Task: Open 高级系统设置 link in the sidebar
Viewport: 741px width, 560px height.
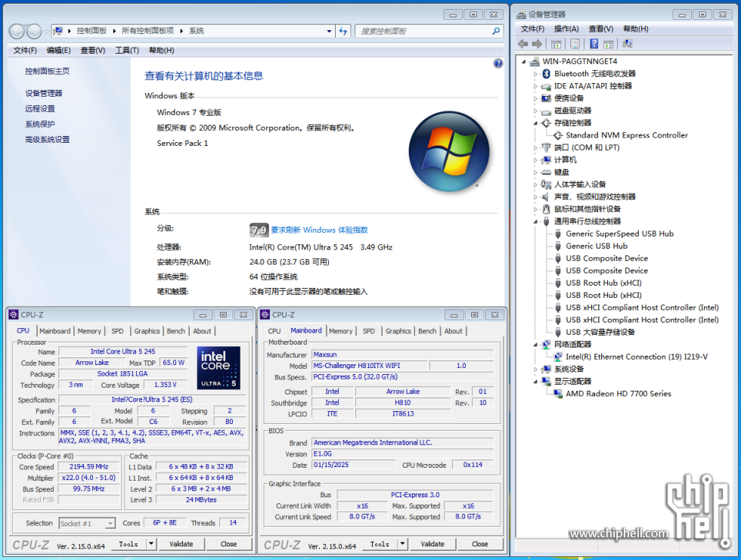Action: tap(47, 139)
